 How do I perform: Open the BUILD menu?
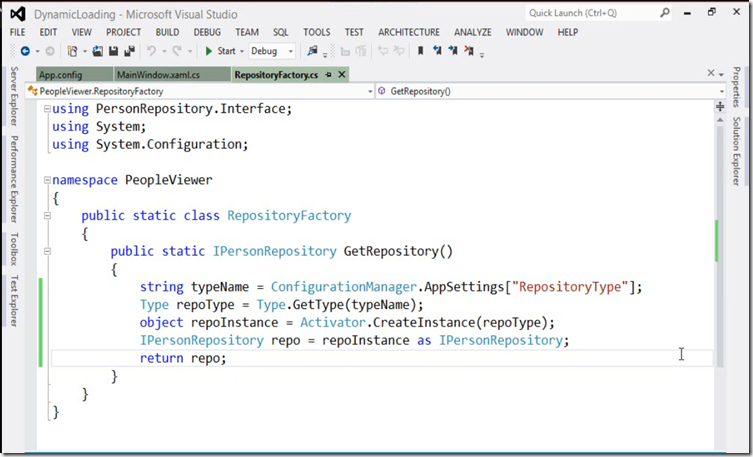point(167,32)
